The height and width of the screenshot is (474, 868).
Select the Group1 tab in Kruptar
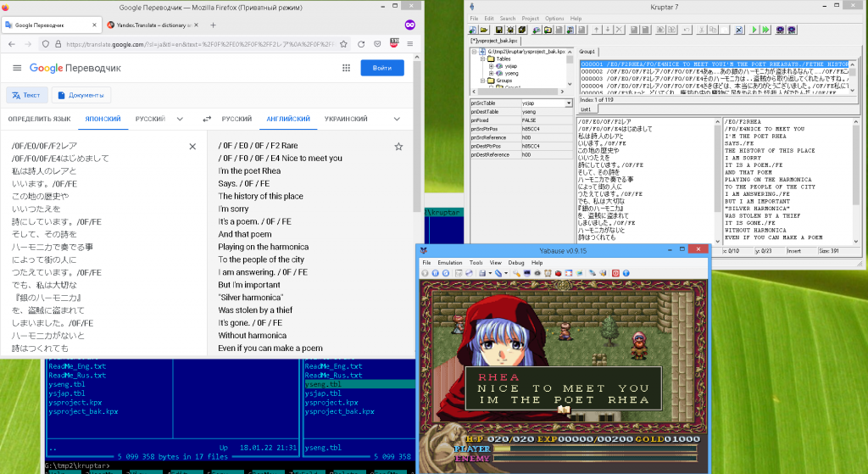point(587,52)
